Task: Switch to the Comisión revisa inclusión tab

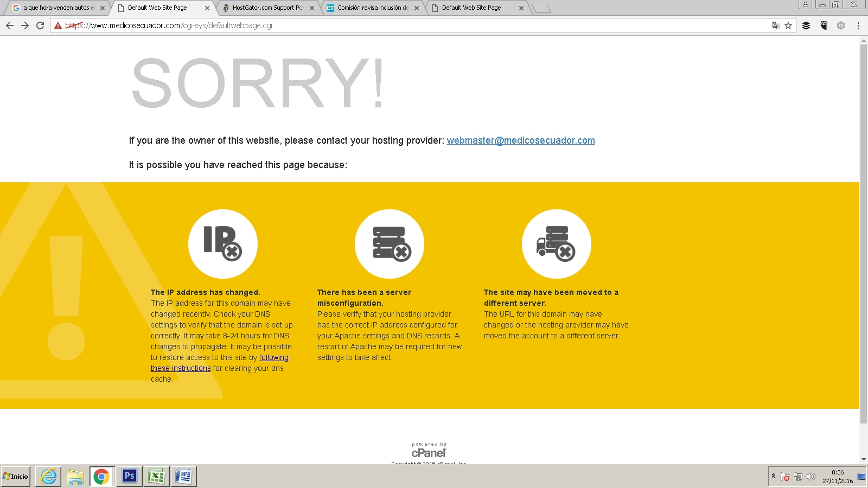Action: (372, 8)
